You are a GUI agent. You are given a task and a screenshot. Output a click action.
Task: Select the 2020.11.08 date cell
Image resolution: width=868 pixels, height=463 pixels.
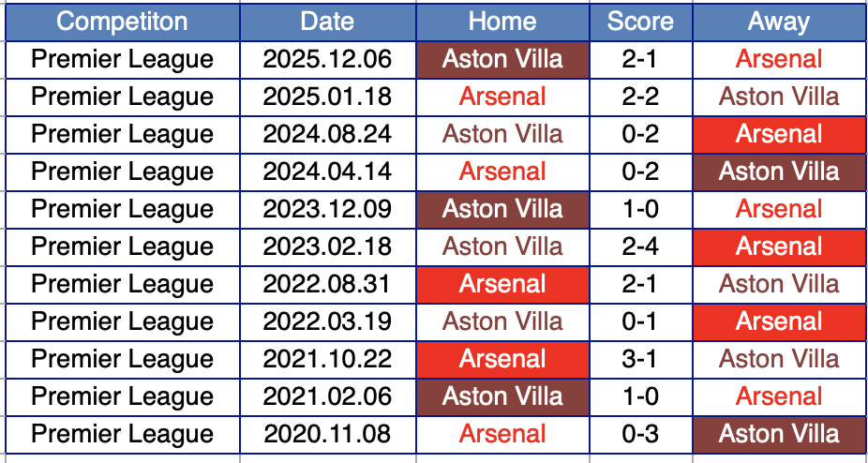click(327, 434)
